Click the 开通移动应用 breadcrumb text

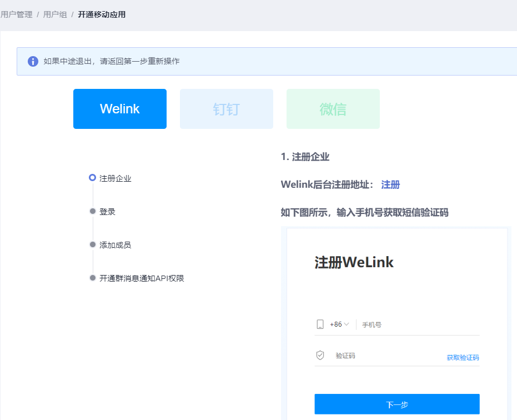point(102,14)
